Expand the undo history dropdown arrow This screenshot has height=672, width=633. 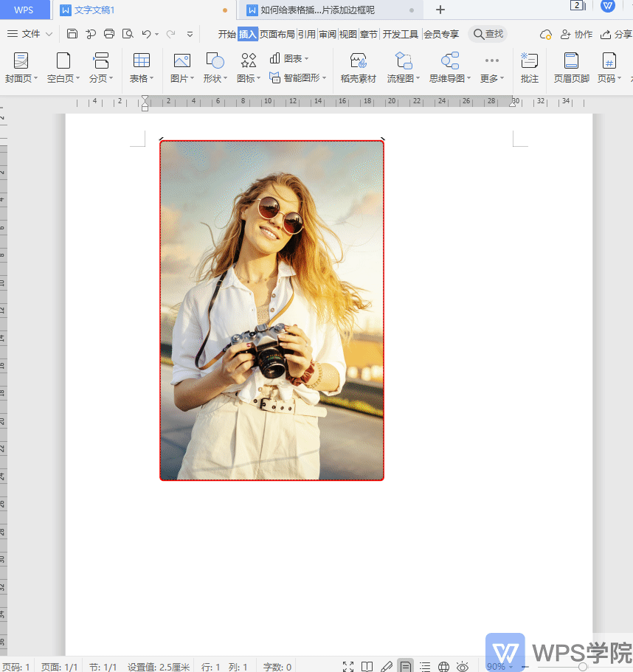157,34
